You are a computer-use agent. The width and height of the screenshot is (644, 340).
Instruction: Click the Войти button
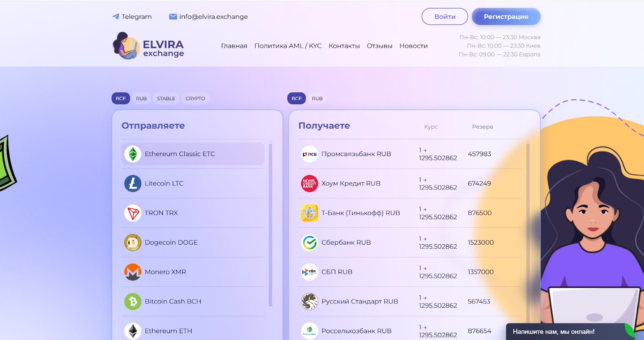445,16
